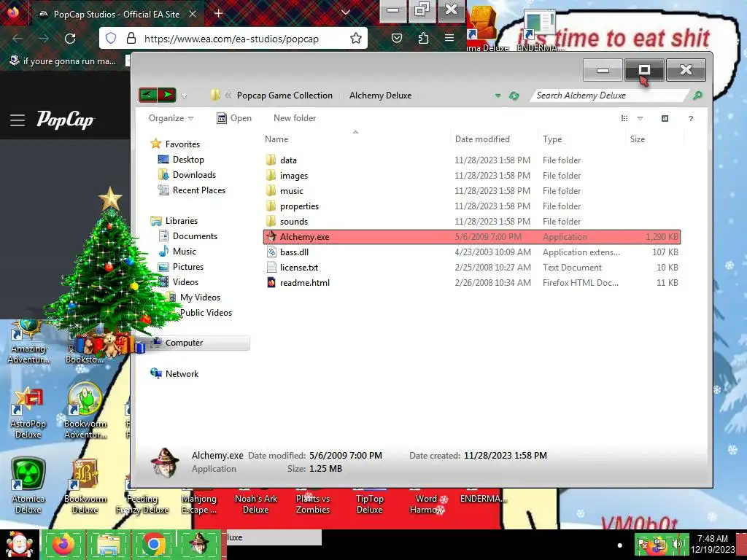The image size is (747, 560).
Task: Open Firefox hamburger application menu
Action: (x=449, y=38)
